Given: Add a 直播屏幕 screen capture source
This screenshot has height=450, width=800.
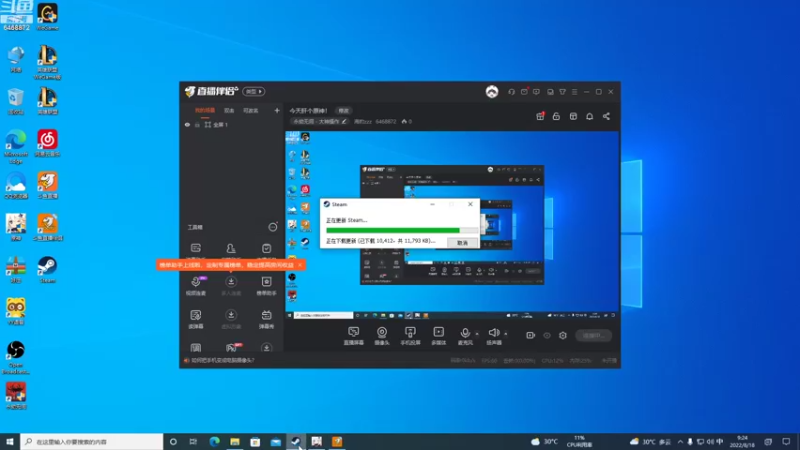Looking at the screenshot, I should (353, 336).
